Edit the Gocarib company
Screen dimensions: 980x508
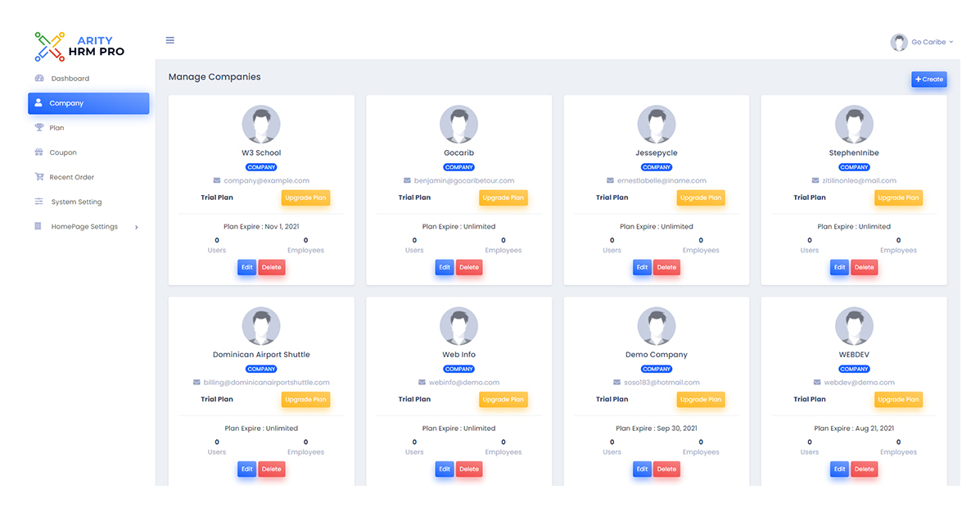(445, 267)
